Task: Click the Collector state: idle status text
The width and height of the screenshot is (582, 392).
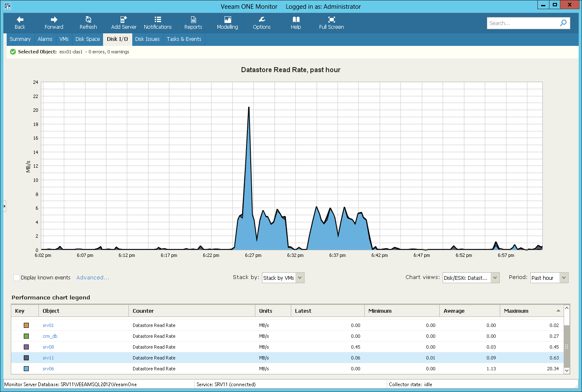Action: [410, 384]
